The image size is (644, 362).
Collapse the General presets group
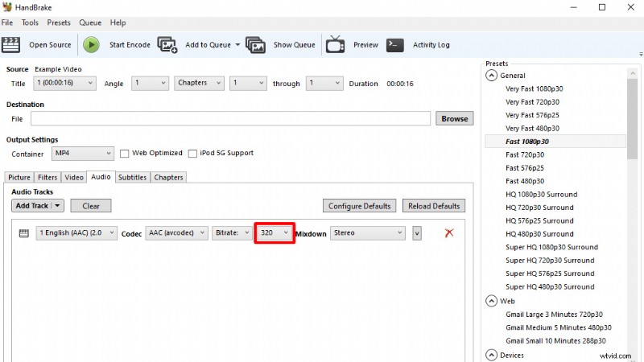(491, 76)
